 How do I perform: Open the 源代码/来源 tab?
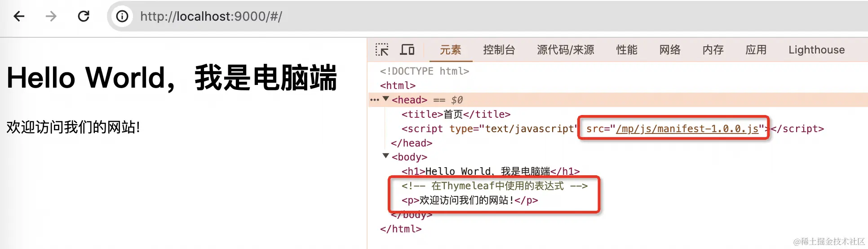click(566, 50)
